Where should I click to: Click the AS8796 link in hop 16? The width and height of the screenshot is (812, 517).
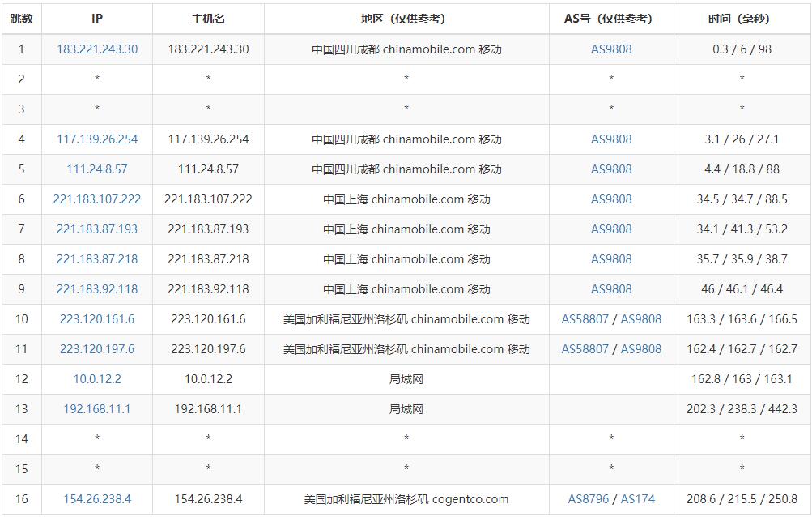coord(589,499)
